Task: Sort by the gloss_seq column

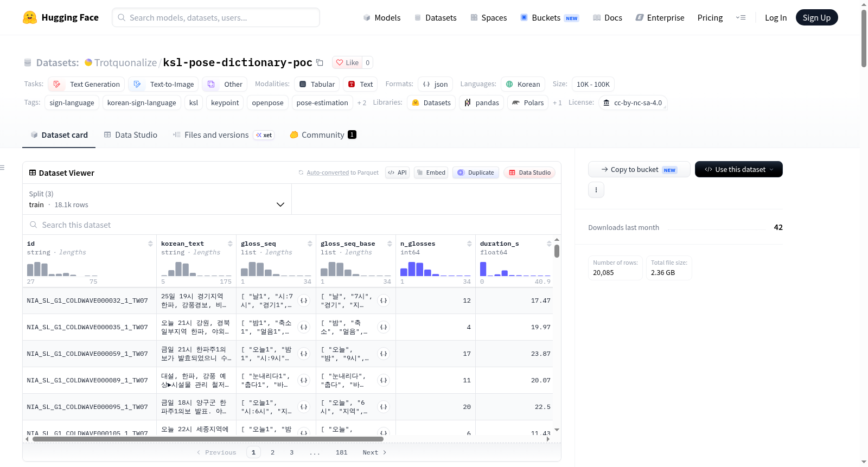Action: coord(310,244)
